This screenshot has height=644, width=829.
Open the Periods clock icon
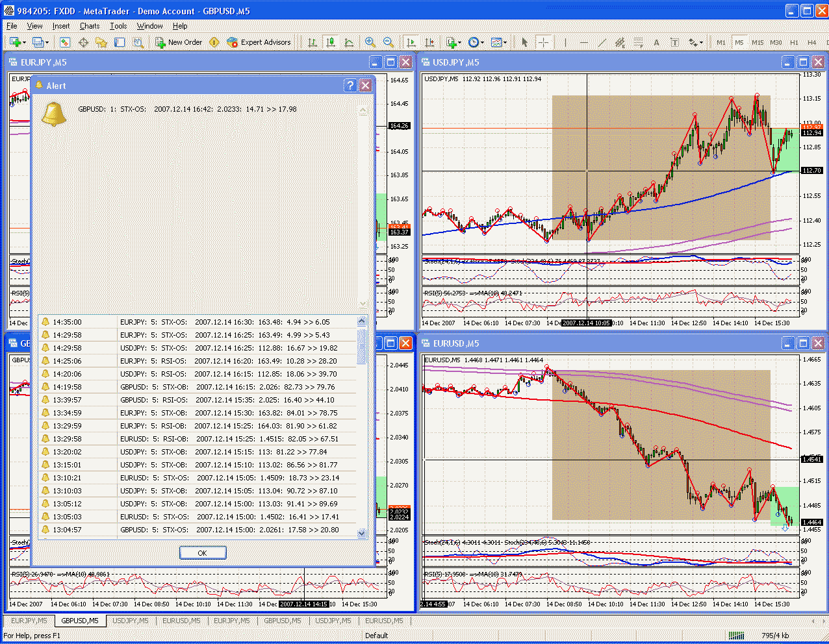click(x=473, y=42)
